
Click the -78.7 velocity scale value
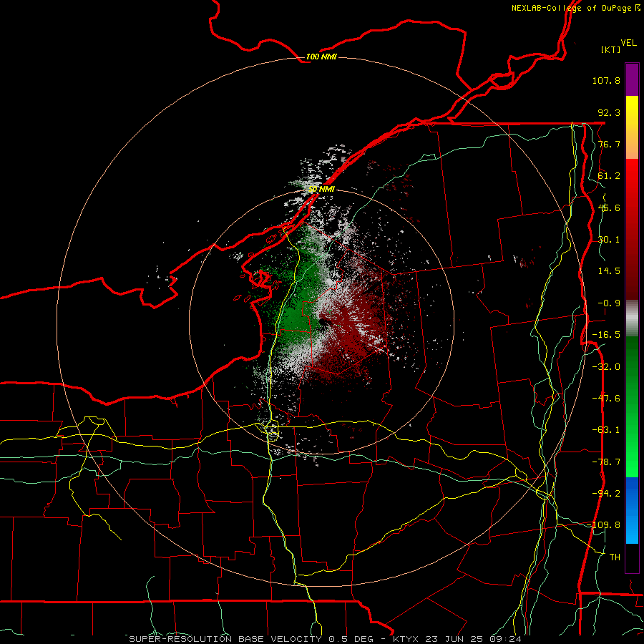(606, 462)
